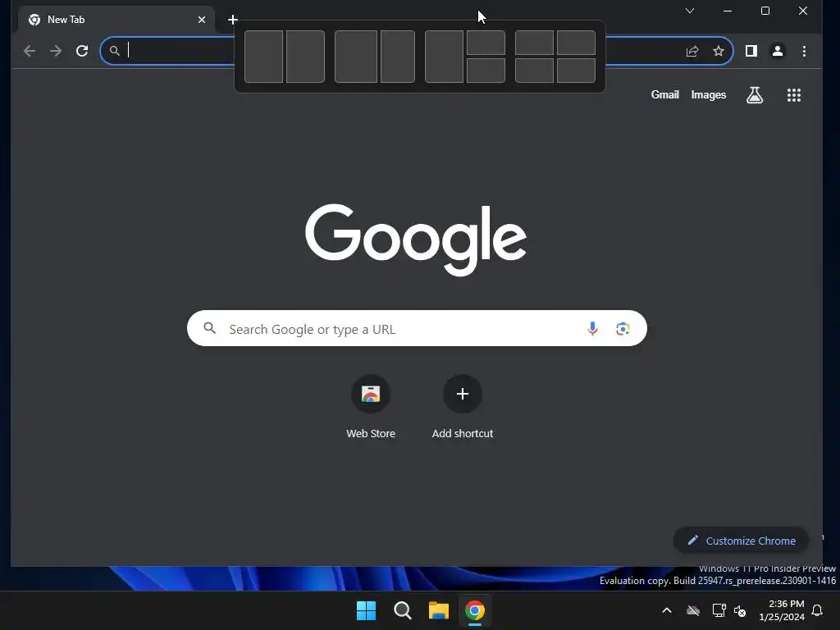Click the OneDrive cloud tray icon
The width and height of the screenshot is (840, 630).
tap(693, 610)
